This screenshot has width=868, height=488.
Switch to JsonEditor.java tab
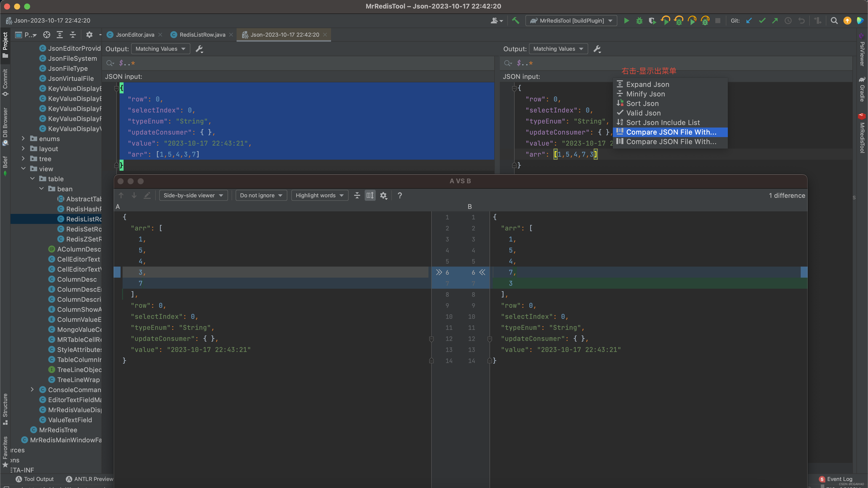coord(135,35)
